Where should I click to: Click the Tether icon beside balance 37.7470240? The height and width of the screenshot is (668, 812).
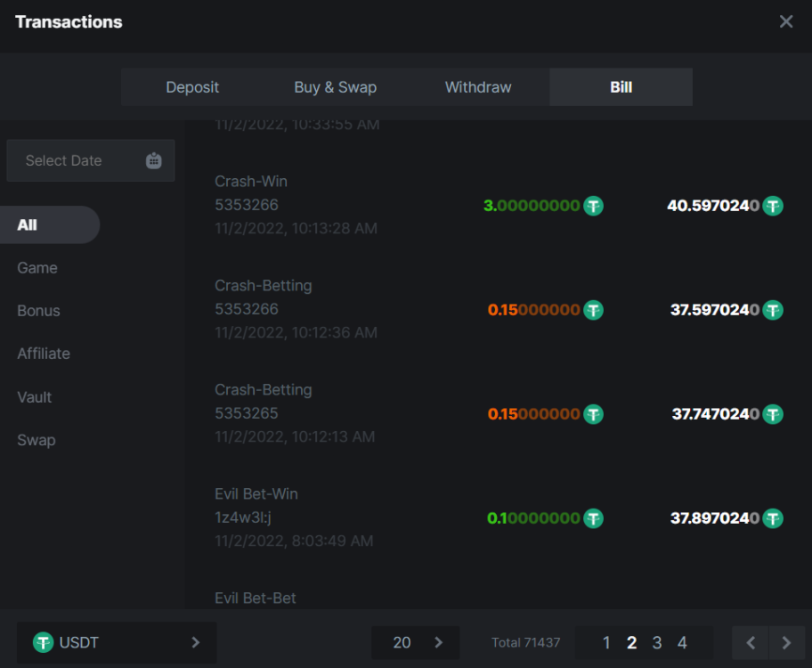(x=773, y=414)
